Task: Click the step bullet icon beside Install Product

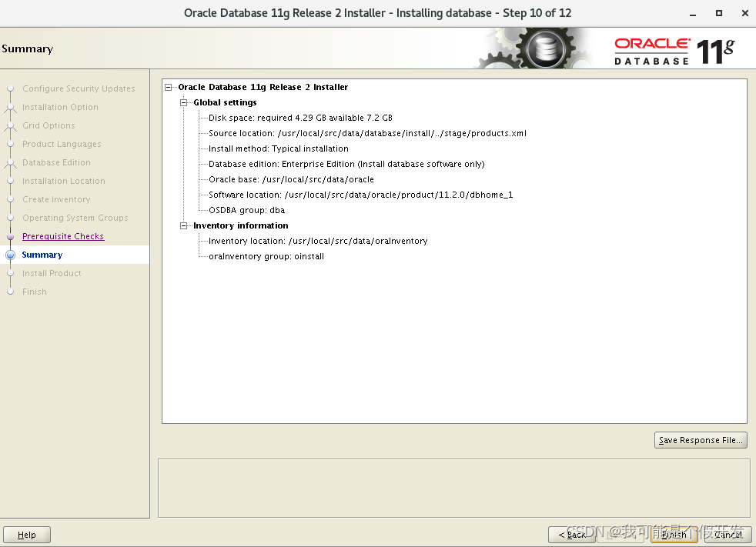Action: tap(11, 273)
